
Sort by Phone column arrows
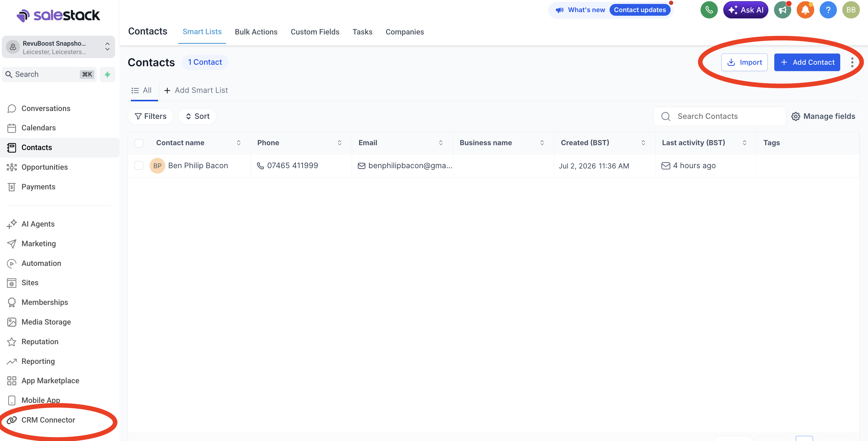coord(340,143)
